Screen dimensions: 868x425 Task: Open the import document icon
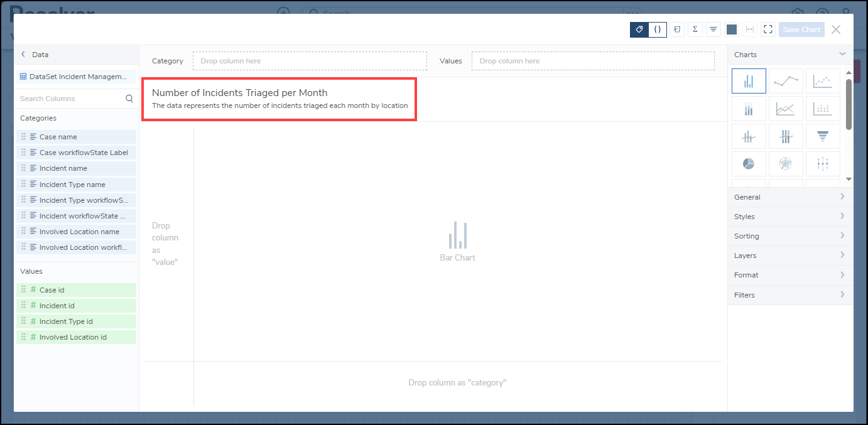677,30
